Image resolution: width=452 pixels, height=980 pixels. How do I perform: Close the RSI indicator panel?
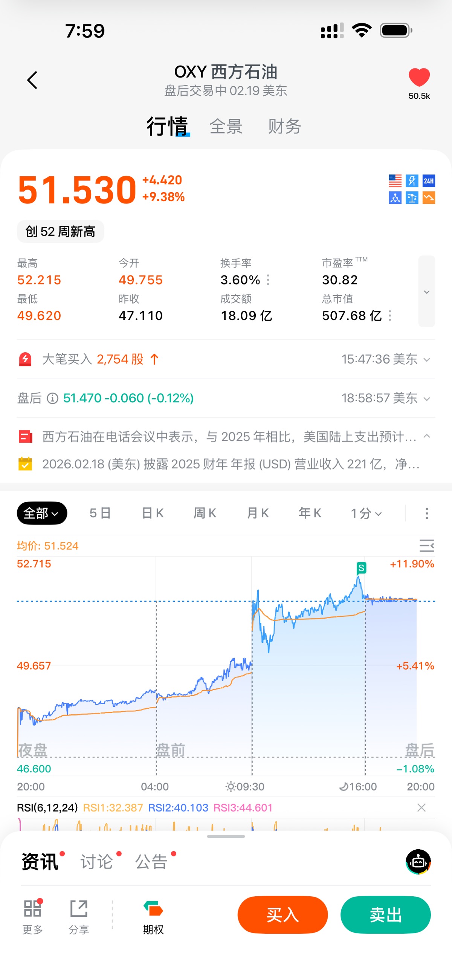(421, 808)
